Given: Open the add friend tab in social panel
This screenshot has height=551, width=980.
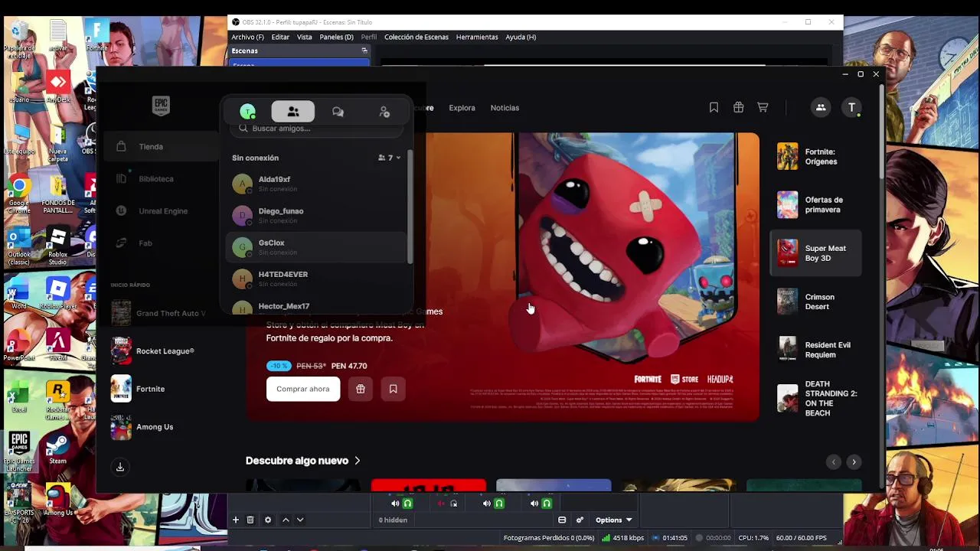Looking at the screenshot, I should pyautogui.click(x=384, y=112).
